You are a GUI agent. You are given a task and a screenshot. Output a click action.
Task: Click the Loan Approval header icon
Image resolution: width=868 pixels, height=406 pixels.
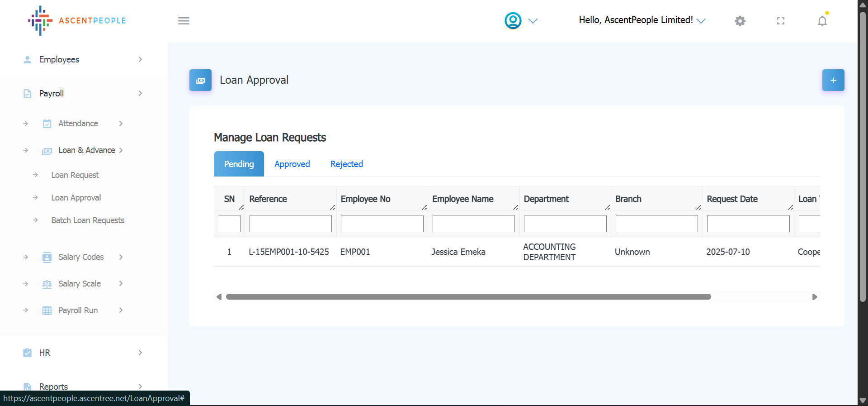click(200, 80)
